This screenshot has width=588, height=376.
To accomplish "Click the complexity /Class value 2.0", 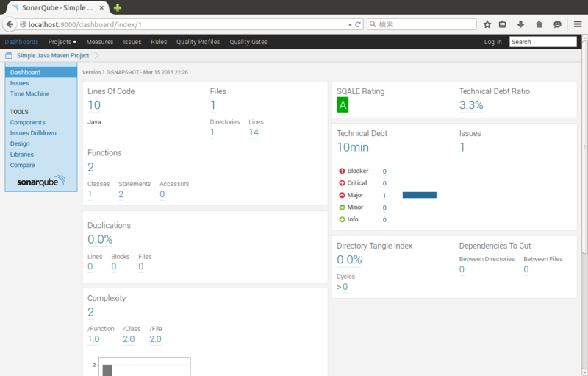I will [x=129, y=339].
